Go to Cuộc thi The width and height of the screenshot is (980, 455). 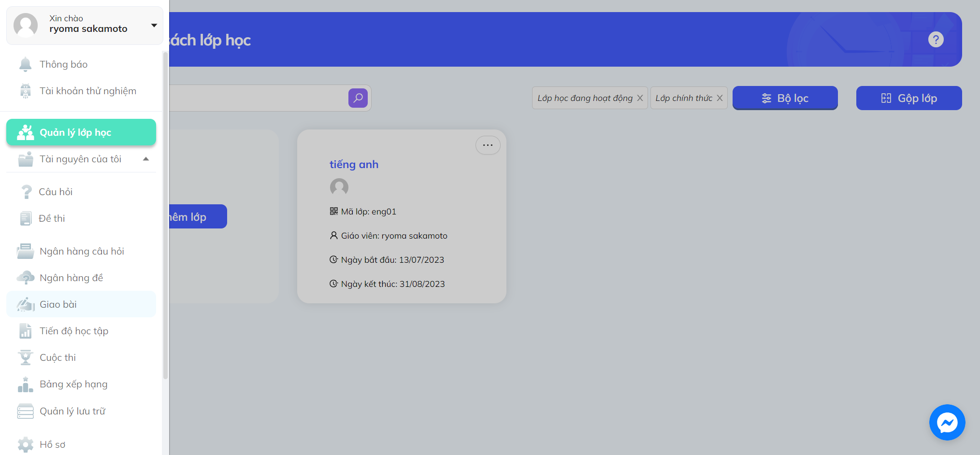[81, 357]
